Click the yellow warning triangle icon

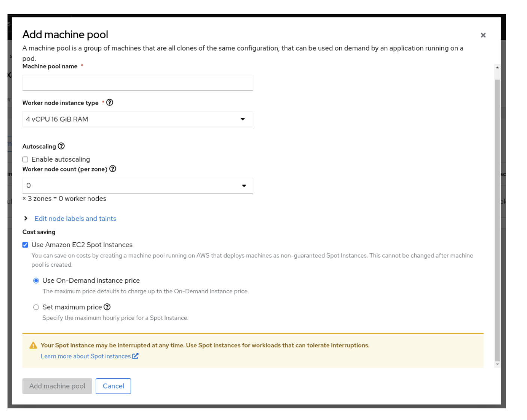pos(33,345)
